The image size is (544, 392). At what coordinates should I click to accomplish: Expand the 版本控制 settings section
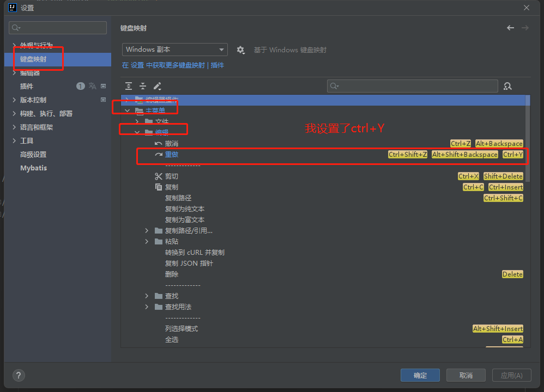pyautogui.click(x=15, y=100)
